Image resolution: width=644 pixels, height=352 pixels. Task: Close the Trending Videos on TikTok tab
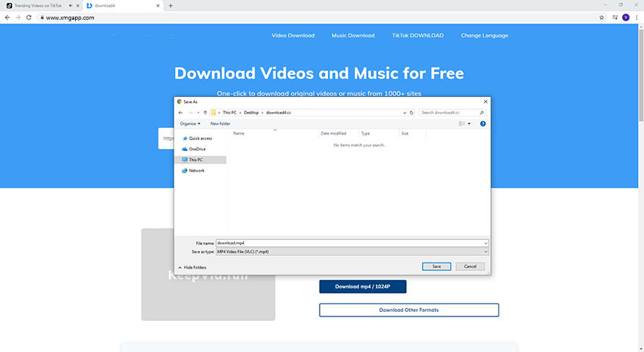[77, 6]
